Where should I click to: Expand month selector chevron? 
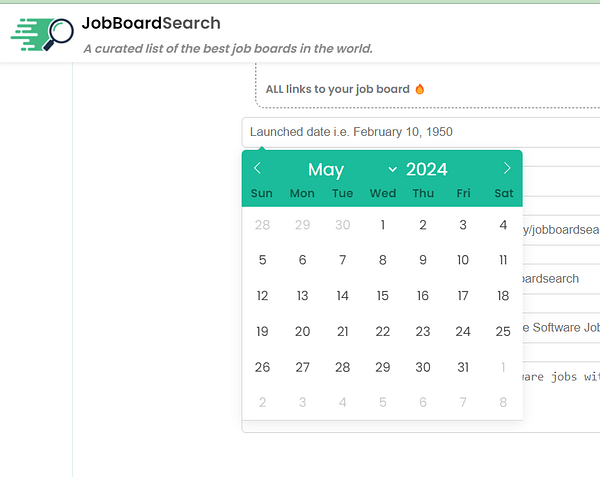click(x=392, y=169)
